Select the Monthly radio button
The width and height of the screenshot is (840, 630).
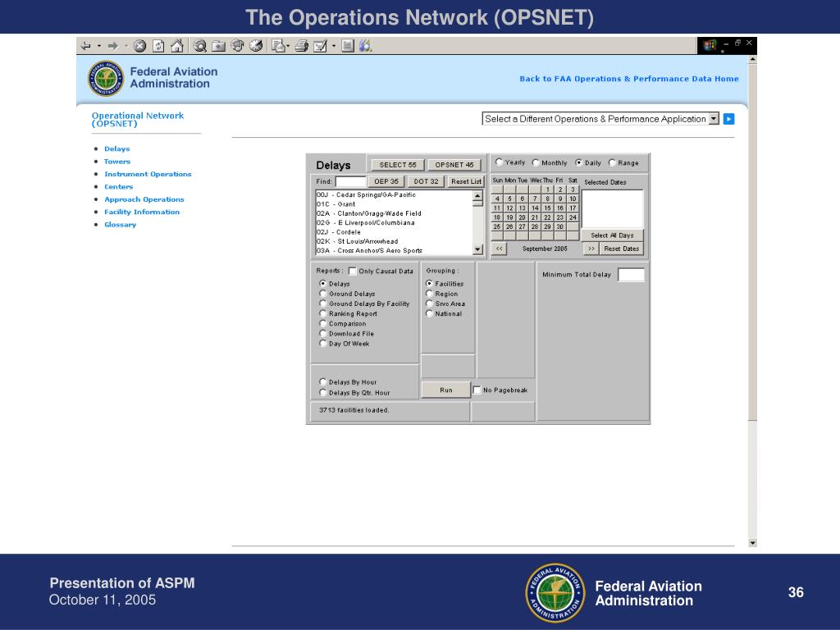tap(536, 162)
